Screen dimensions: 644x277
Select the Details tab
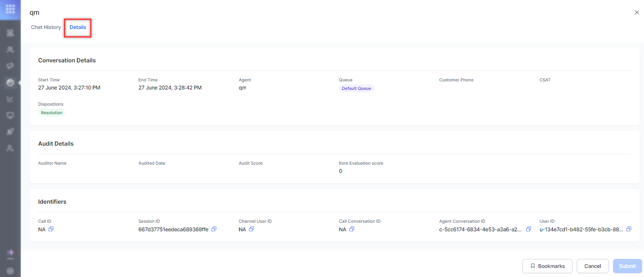(x=78, y=28)
